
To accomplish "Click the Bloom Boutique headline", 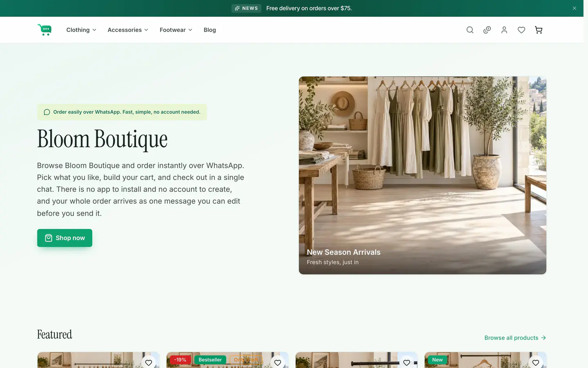I will [102, 139].
